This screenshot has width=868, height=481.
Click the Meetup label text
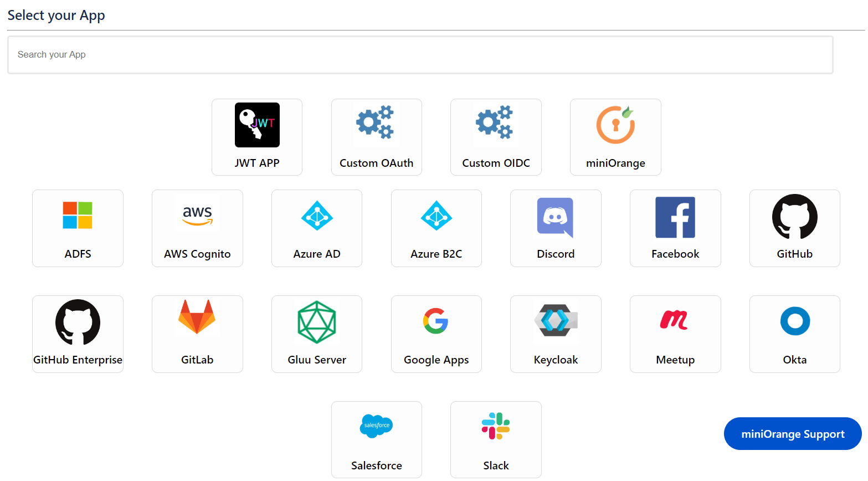[x=675, y=360]
